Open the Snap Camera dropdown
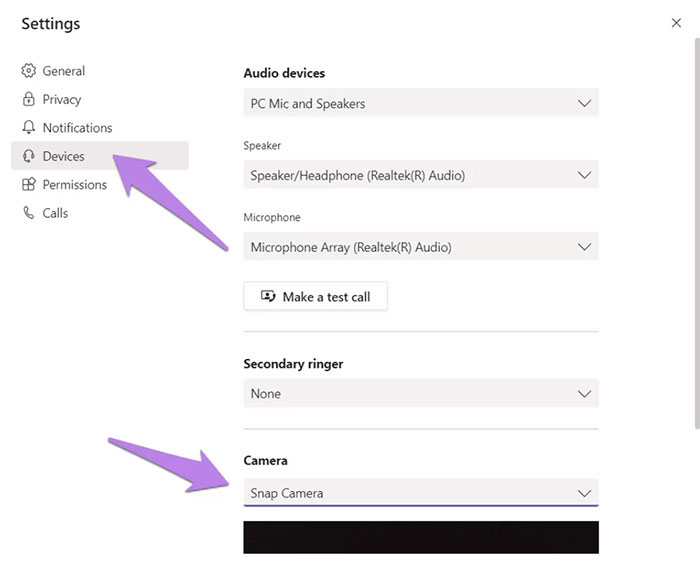The width and height of the screenshot is (700, 582). 421,493
